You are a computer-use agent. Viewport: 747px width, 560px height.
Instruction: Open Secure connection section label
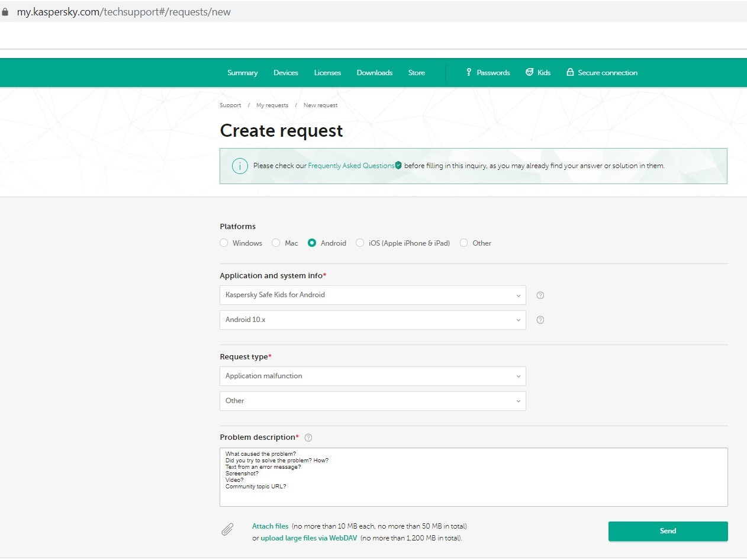click(608, 73)
